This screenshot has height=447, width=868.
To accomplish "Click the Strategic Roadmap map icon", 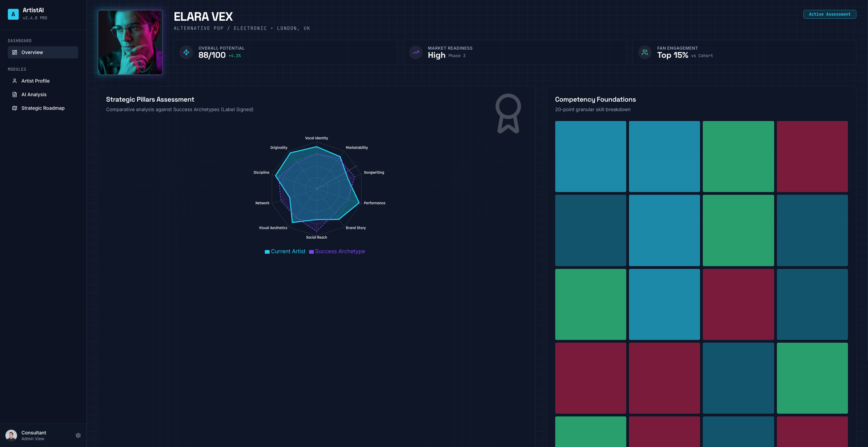I will tap(15, 108).
